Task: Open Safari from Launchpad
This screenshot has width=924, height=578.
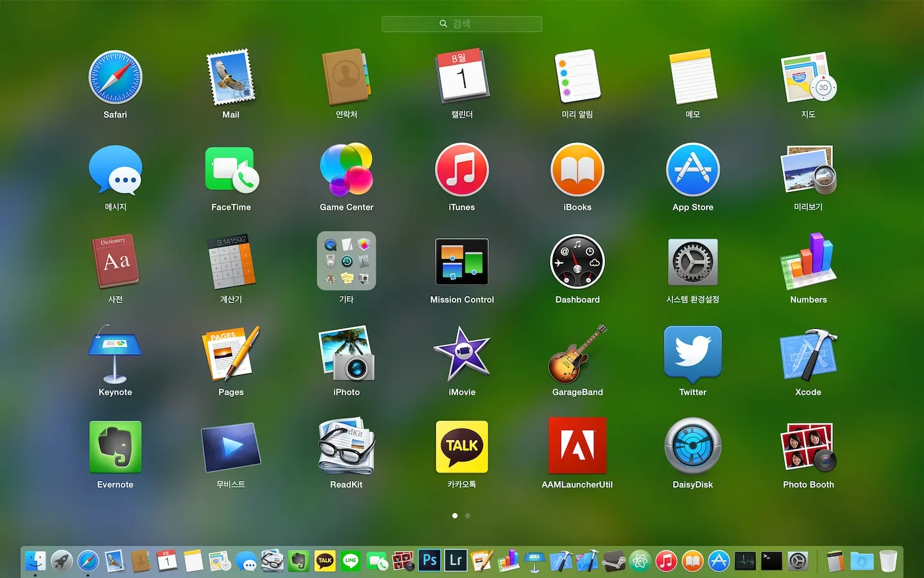Action: tap(116, 80)
